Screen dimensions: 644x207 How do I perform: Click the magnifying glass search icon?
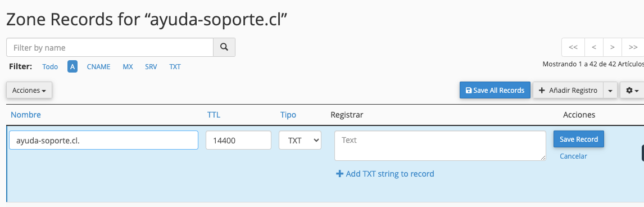[224, 47]
